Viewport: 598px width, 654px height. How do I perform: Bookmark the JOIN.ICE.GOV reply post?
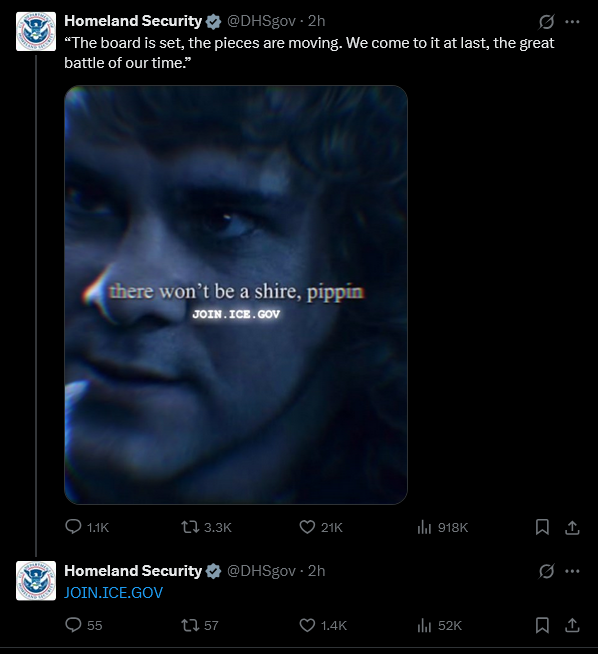point(542,625)
